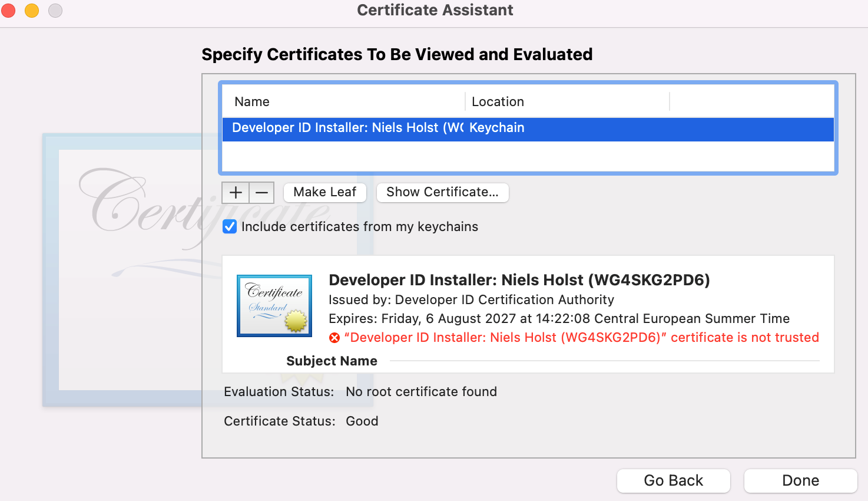The height and width of the screenshot is (501, 868).
Task: Finish by clicking Done
Action: (x=800, y=480)
